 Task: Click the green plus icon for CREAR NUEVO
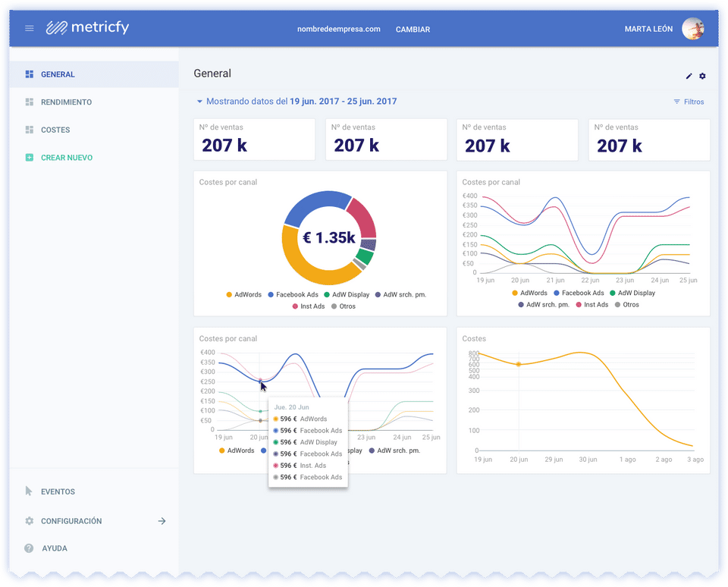[x=30, y=158]
